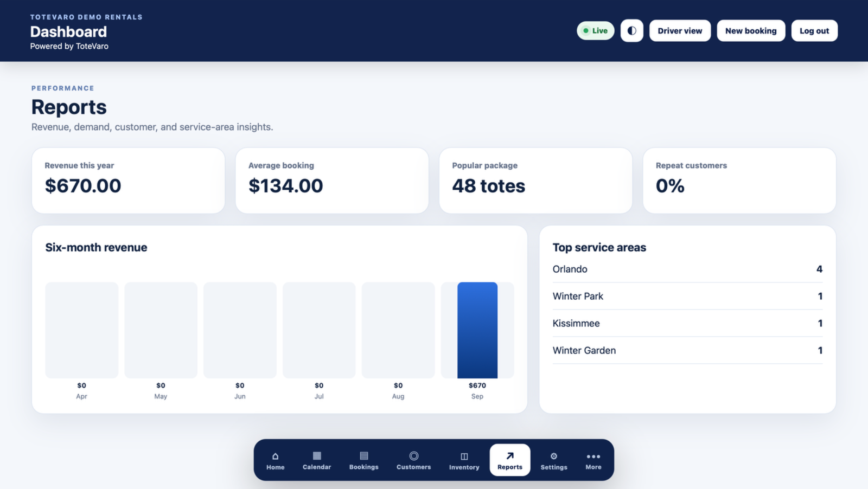Select the Winter Park row
This screenshot has width=868, height=489.
[x=687, y=297]
